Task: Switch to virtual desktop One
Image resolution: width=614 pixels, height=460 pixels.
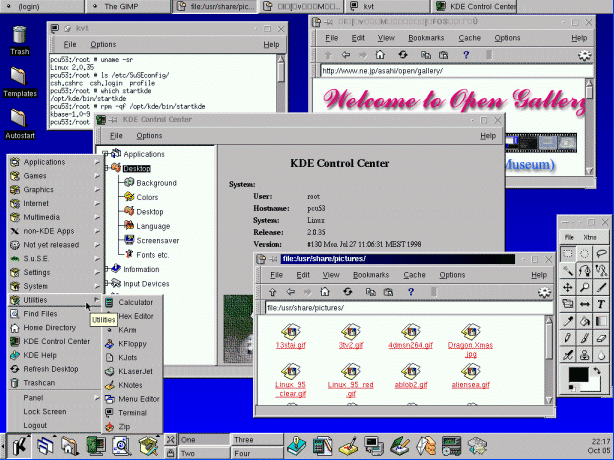Action: (203, 440)
